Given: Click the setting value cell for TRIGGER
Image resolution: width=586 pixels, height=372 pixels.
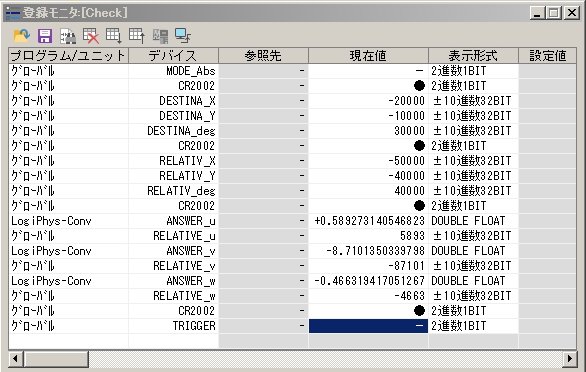Looking at the screenshot, I should (547, 326).
